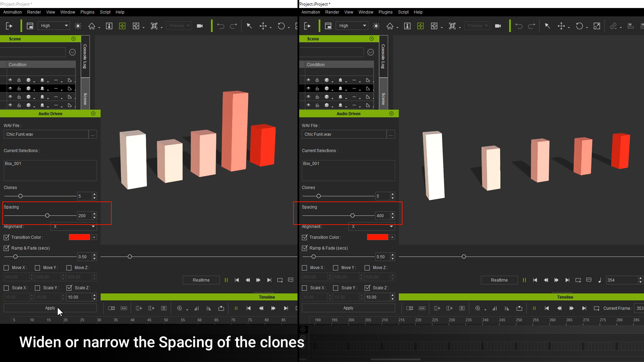Image resolution: width=644 pixels, height=362 pixels.
Task: Enable Scale X checkbox in right panel
Action: (305, 288)
